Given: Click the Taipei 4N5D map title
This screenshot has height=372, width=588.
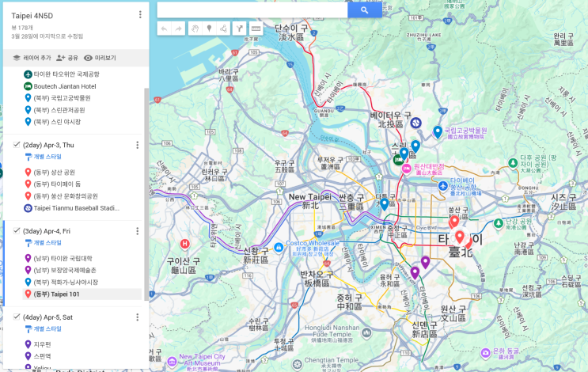Looking at the screenshot, I should click(x=32, y=16).
